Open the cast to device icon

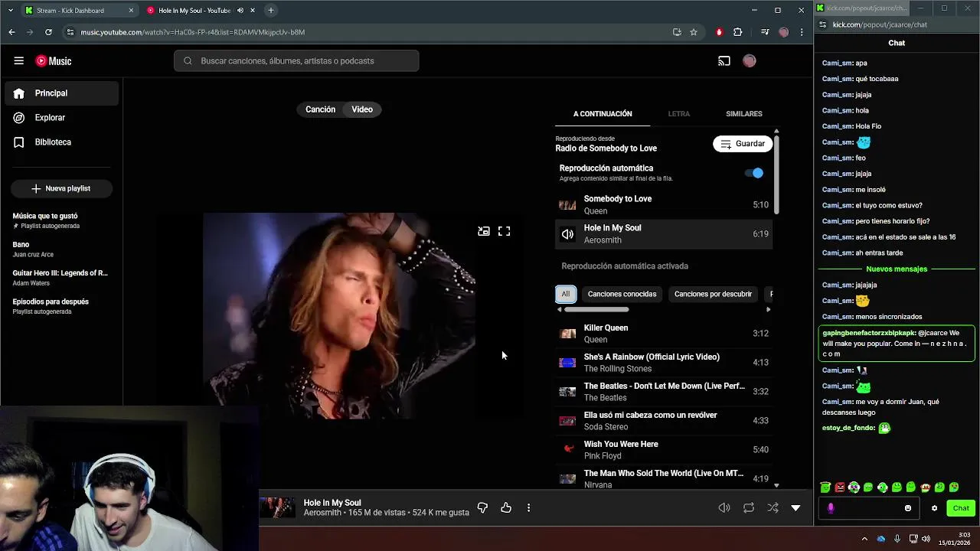(x=724, y=61)
